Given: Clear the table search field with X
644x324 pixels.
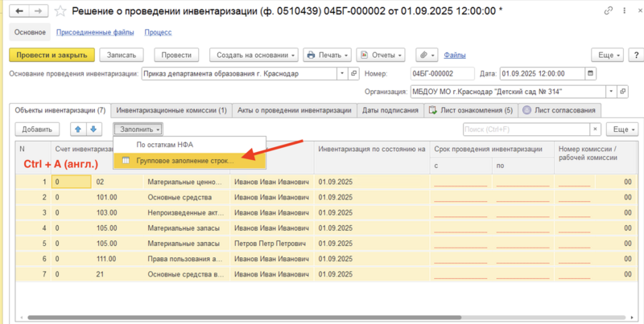Looking at the screenshot, I should pos(595,129).
